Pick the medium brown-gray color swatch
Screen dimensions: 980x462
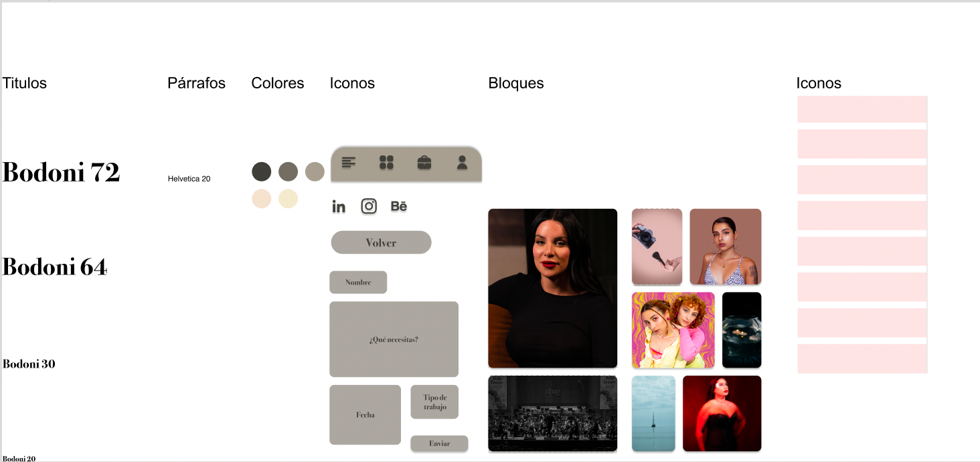point(288,171)
